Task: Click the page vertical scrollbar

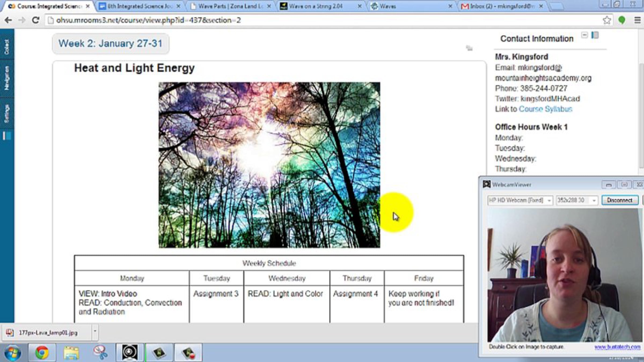Action: 641,115
